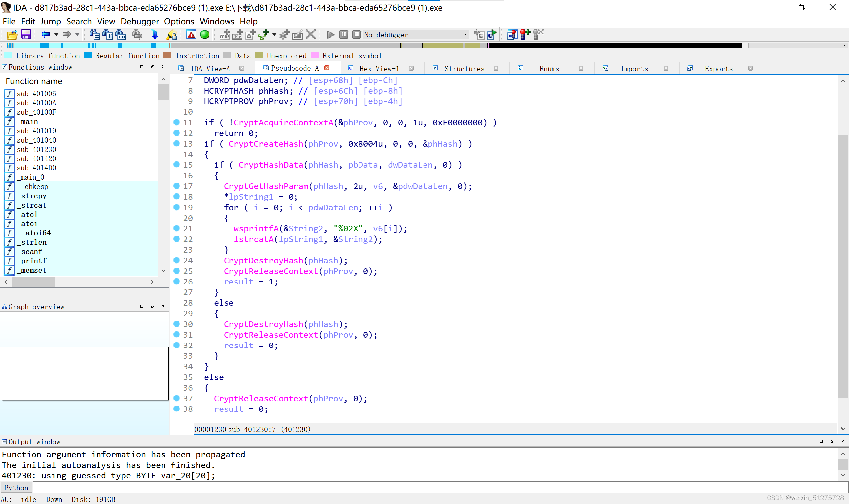Screen dimensions: 849x504
Task: Click the red warning triangle icon
Action: pos(191,34)
